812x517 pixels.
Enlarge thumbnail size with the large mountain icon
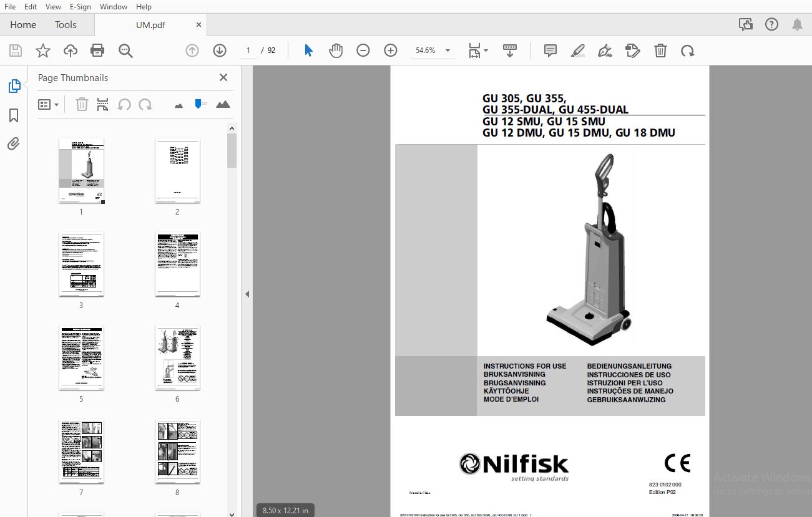[x=223, y=104]
